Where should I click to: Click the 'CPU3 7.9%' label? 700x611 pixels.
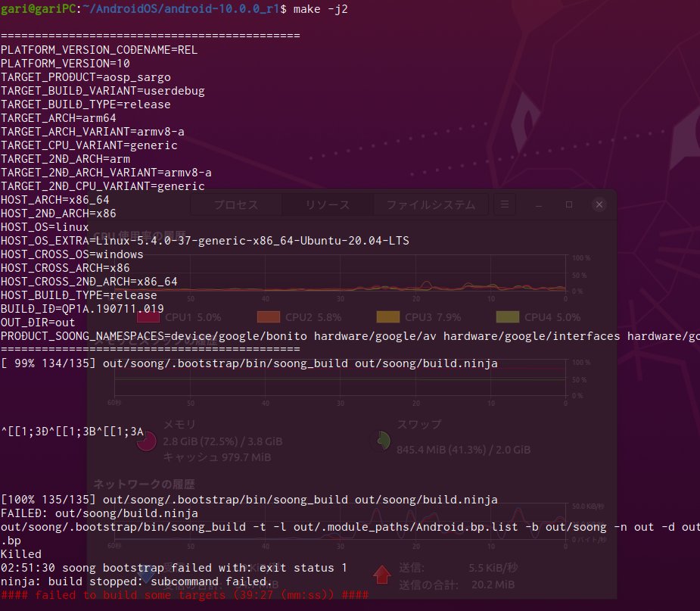coord(433,317)
